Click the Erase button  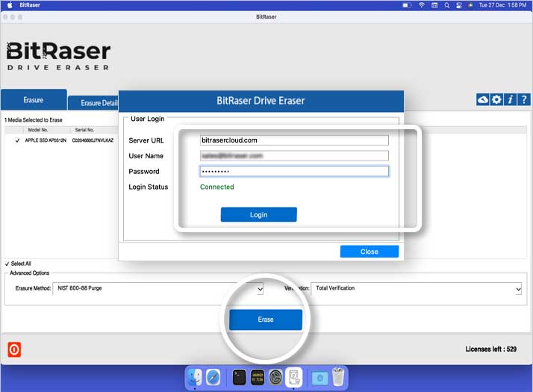[x=266, y=320]
